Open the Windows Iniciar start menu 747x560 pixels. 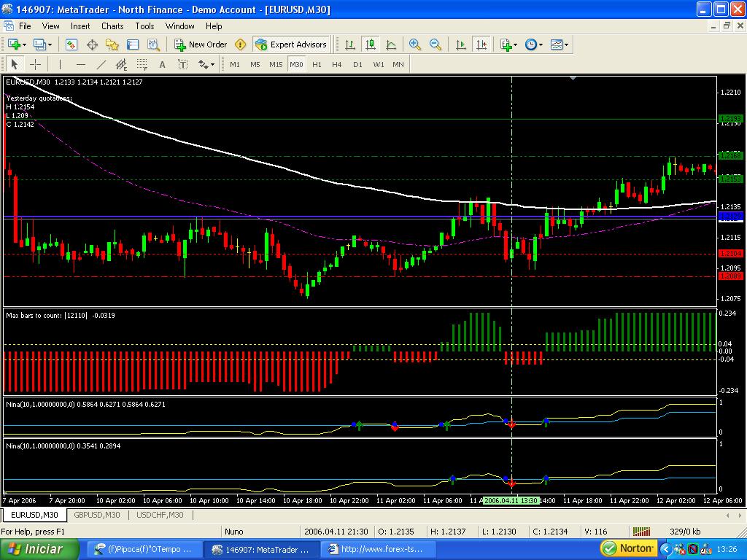(35, 549)
